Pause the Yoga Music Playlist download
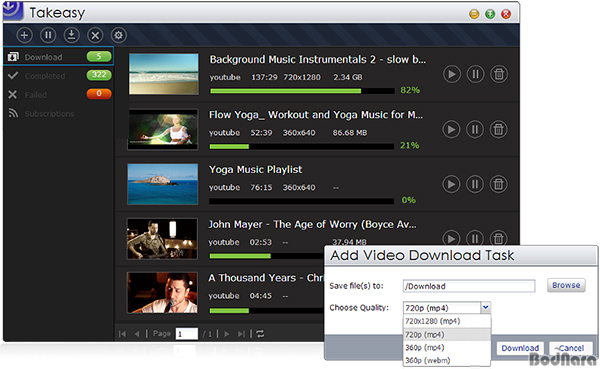This screenshot has height=369, width=600. pos(475,184)
